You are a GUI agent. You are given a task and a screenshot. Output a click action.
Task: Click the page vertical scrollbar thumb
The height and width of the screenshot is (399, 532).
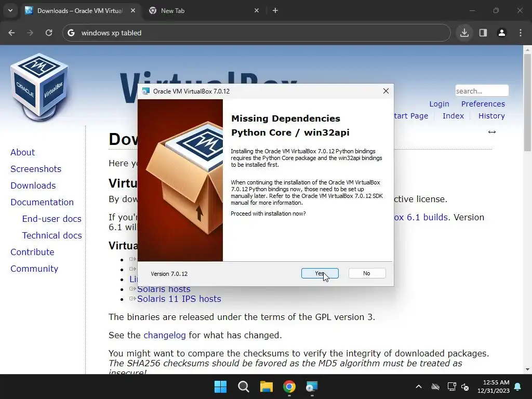[x=527, y=102]
